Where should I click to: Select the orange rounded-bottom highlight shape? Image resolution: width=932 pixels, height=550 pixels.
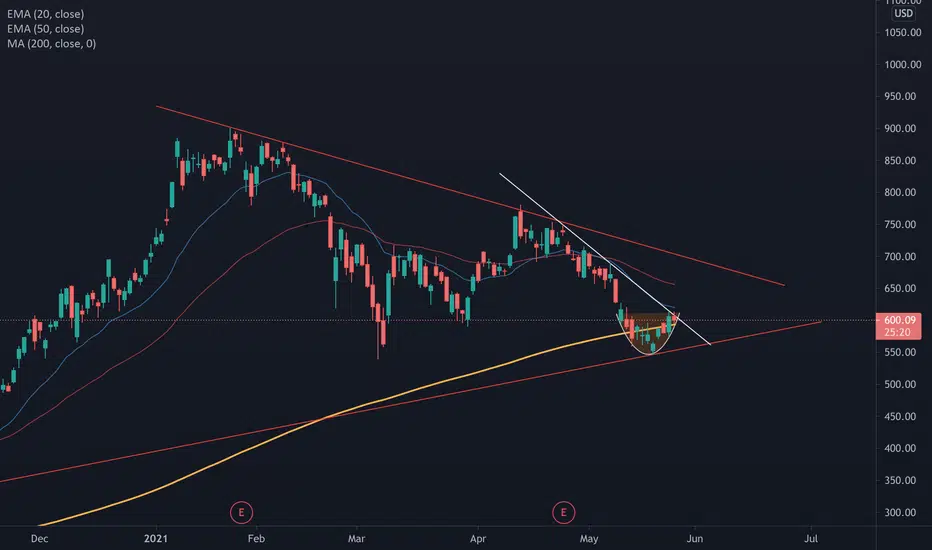(648, 333)
